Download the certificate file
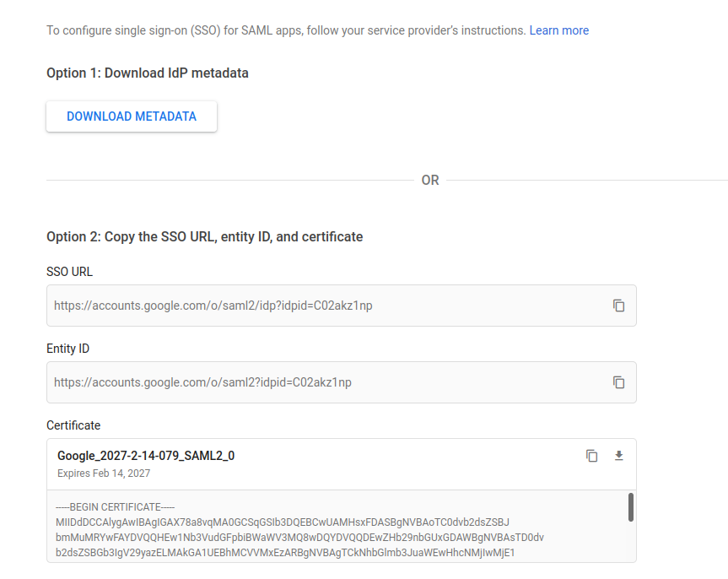The height and width of the screenshot is (579, 728). (618, 456)
